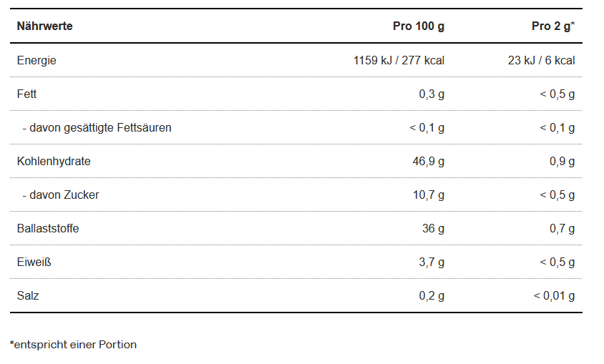
Task: Select the Fett row label
Action: (x=26, y=94)
